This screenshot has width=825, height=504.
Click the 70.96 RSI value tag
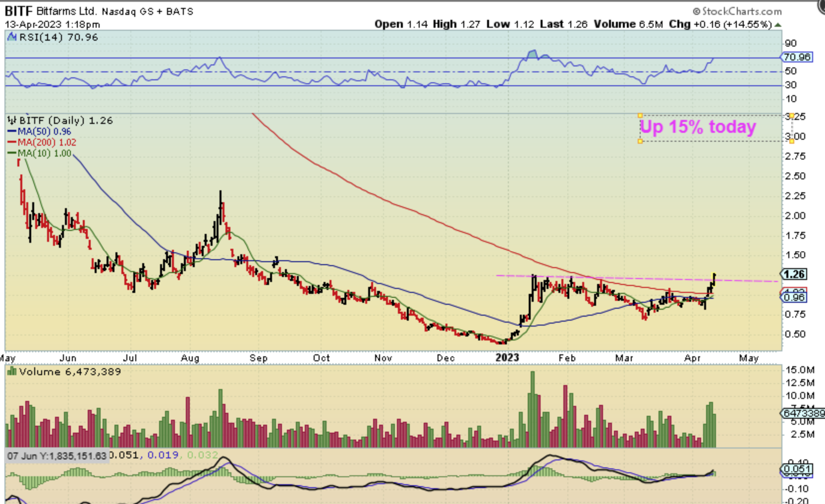(x=797, y=57)
